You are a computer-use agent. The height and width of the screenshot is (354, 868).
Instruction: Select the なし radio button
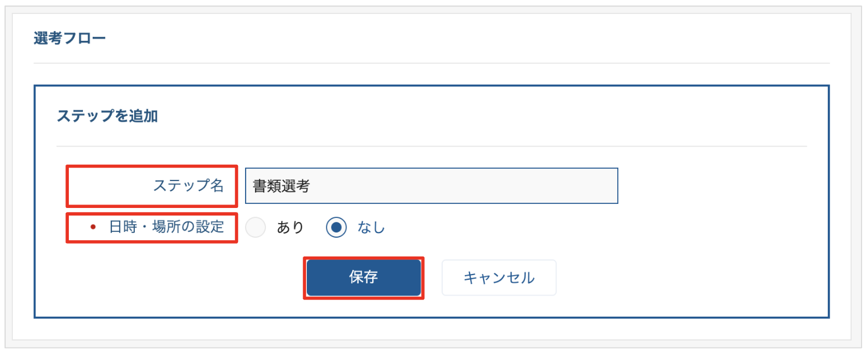click(337, 227)
